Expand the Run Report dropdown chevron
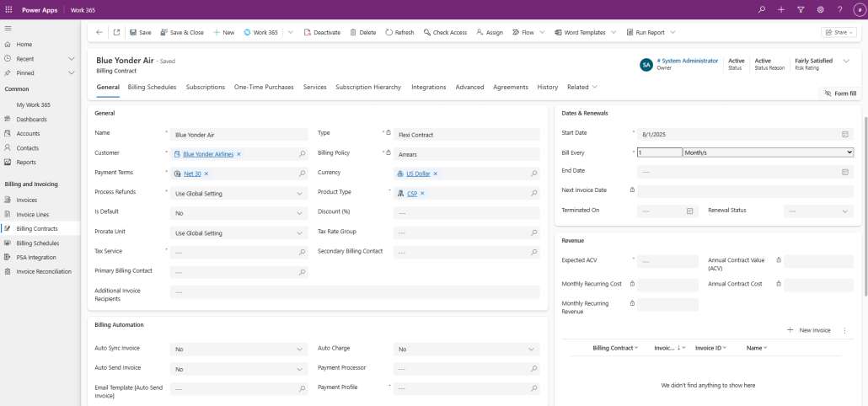Viewport: 868px width, 406px height. point(672,32)
